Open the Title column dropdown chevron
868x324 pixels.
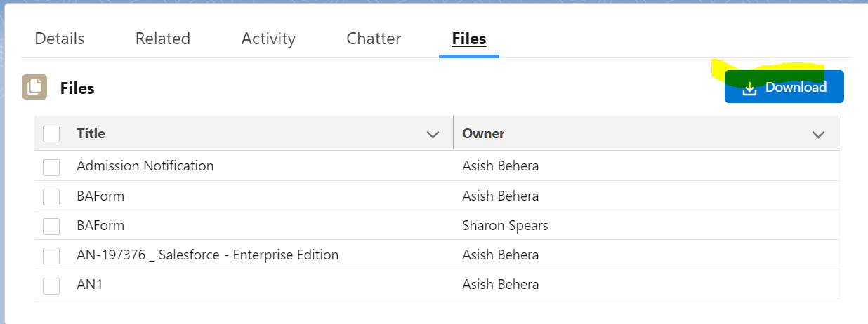pos(433,134)
